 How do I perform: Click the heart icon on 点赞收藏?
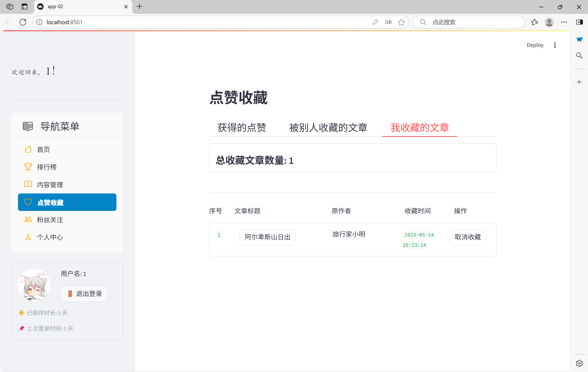[28, 202]
